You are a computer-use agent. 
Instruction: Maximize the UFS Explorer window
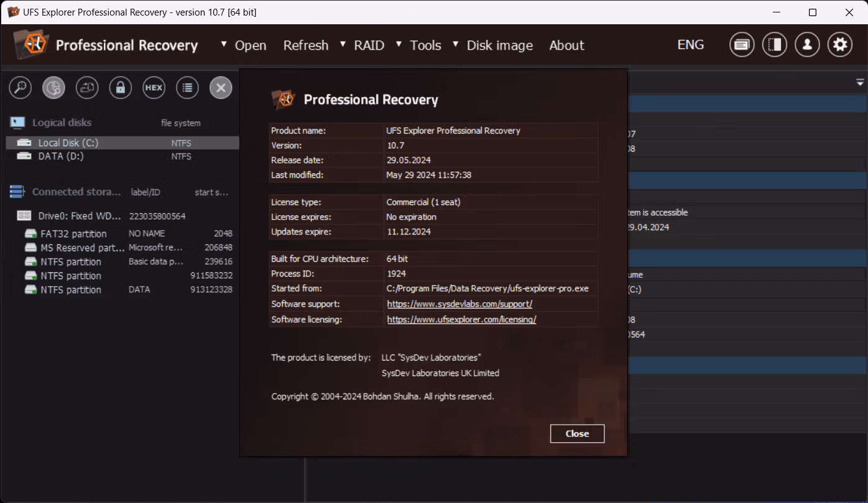tap(813, 12)
